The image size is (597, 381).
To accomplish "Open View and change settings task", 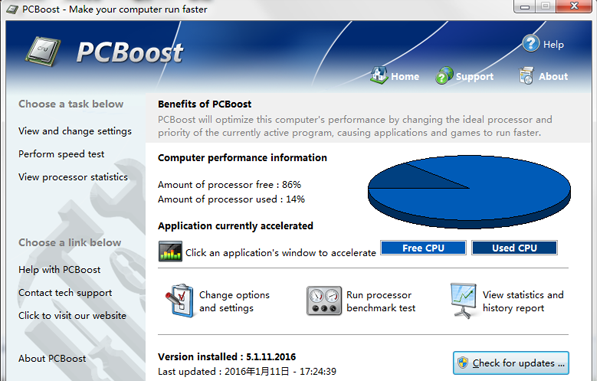I will tap(75, 131).
